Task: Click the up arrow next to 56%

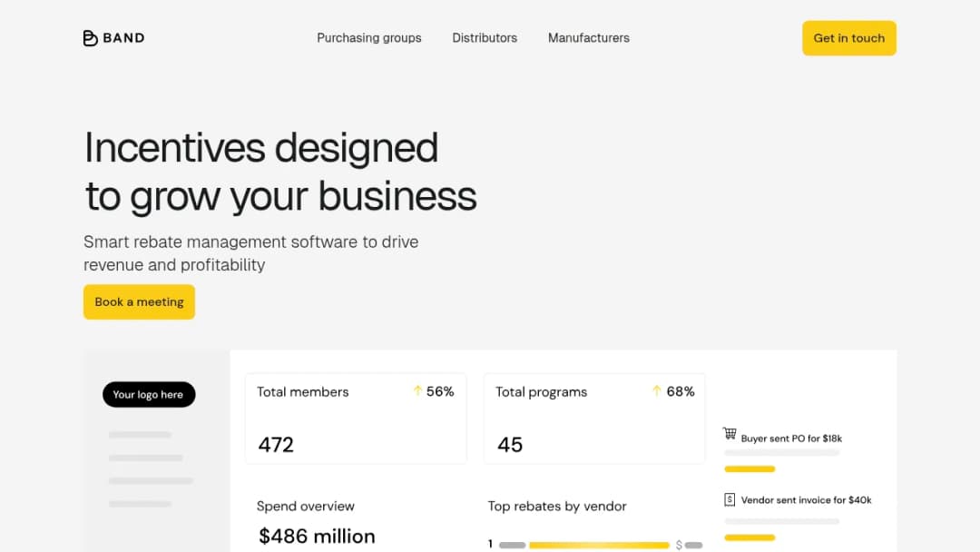Action: tap(417, 390)
